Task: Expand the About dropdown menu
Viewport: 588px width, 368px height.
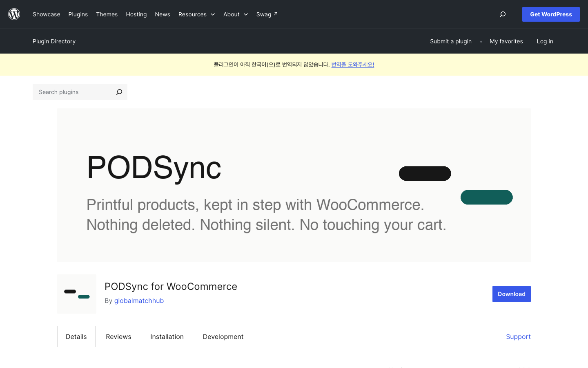Action: point(236,14)
